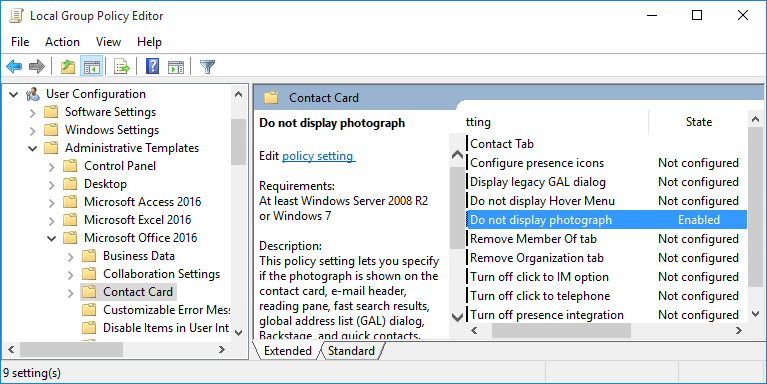
Task: Click the Export List toolbar icon
Action: 121,67
